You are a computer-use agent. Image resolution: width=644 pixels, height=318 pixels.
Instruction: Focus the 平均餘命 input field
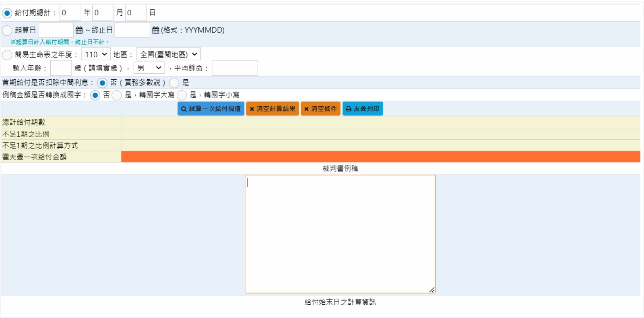pyautogui.click(x=235, y=68)
